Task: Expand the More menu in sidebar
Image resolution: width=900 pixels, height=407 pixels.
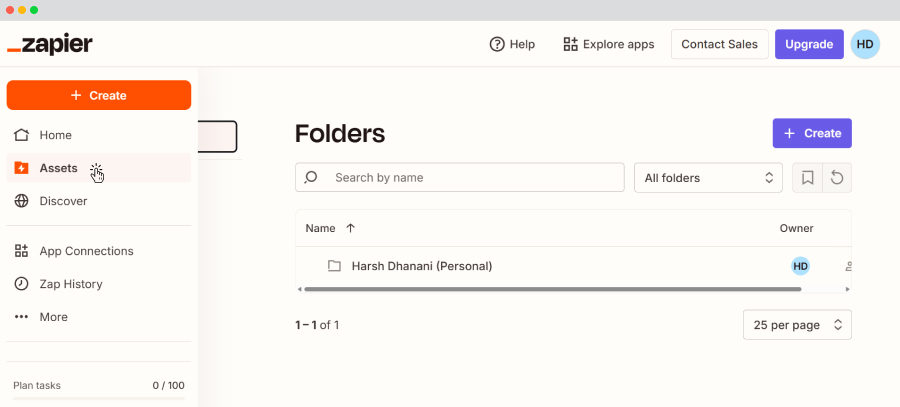Action: 53,317
